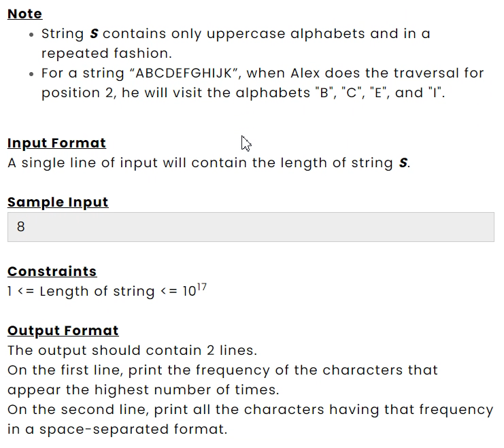Click the Note heading
504x448 pixels.
[x=24, y=14]
